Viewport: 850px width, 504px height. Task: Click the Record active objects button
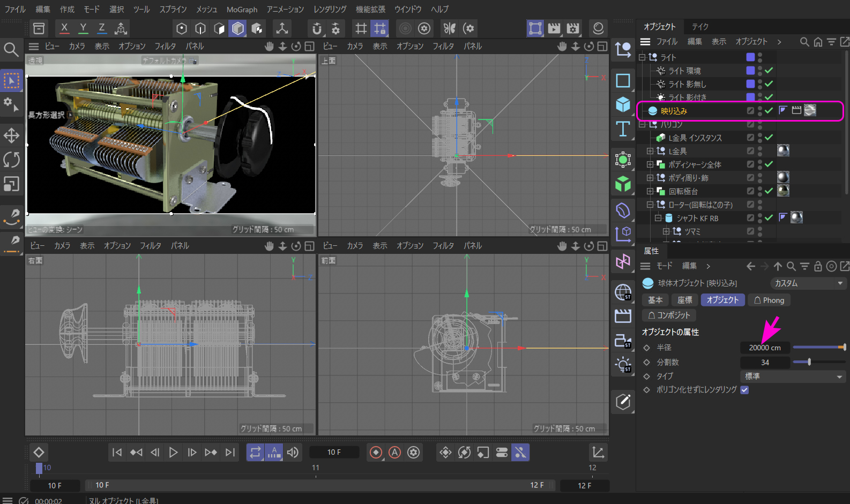pyautogui.click(x=376, y=453)
